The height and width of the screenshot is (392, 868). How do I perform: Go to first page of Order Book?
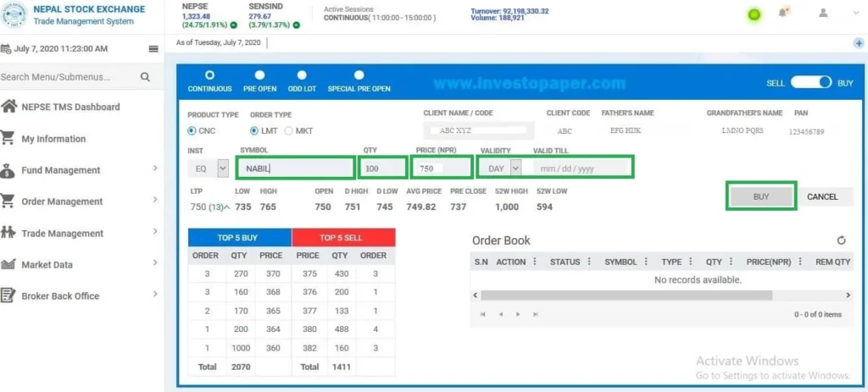(x=482, y=314)
